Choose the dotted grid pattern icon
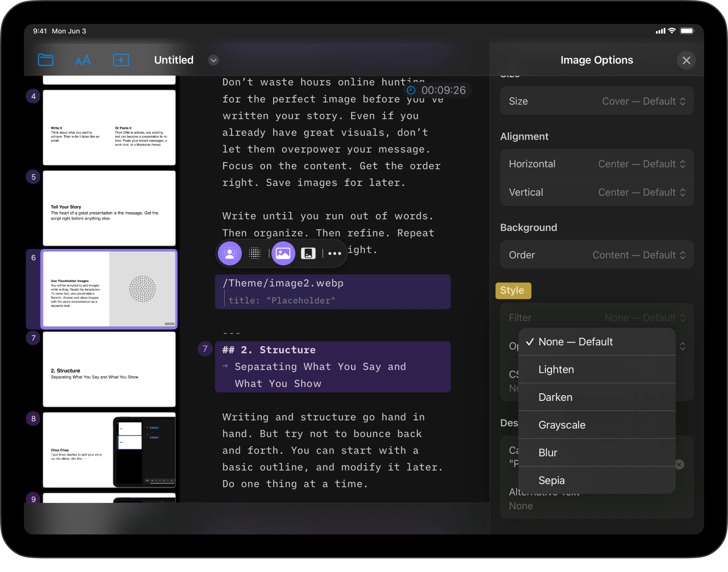 pyautogui.click(x=255, y=253)
